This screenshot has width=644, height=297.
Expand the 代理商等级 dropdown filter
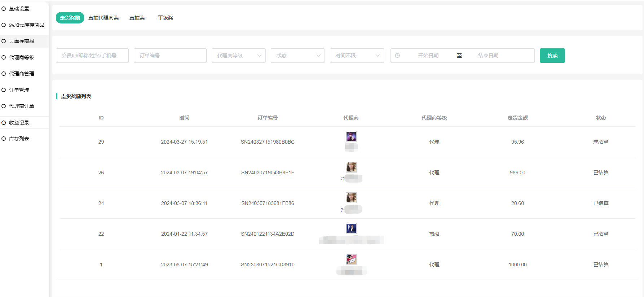pos(238,56)
